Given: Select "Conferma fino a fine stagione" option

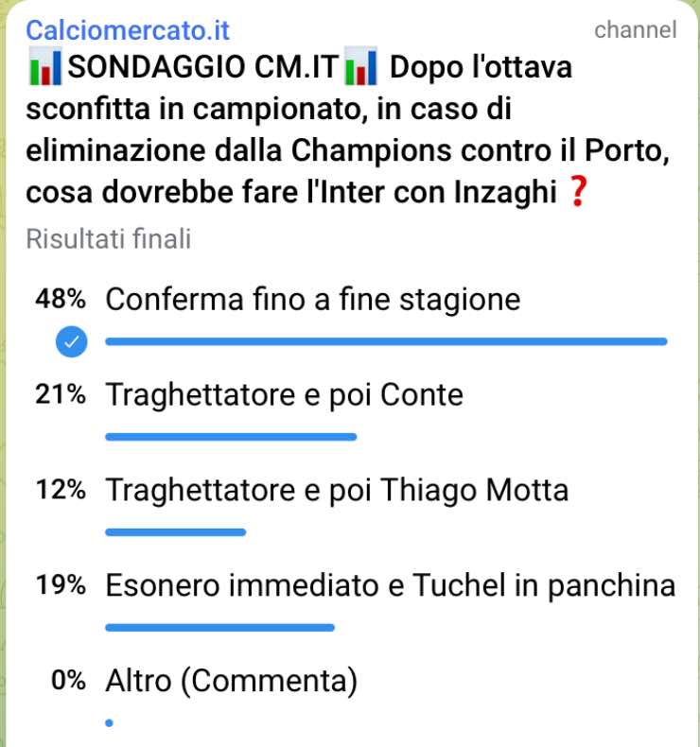Looking at the screenshot, I should [x=313, y=300].
